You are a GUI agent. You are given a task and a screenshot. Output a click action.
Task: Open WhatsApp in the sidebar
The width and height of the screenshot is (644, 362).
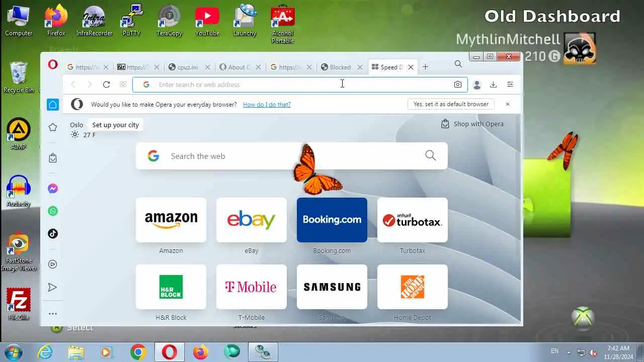(53, 211)
